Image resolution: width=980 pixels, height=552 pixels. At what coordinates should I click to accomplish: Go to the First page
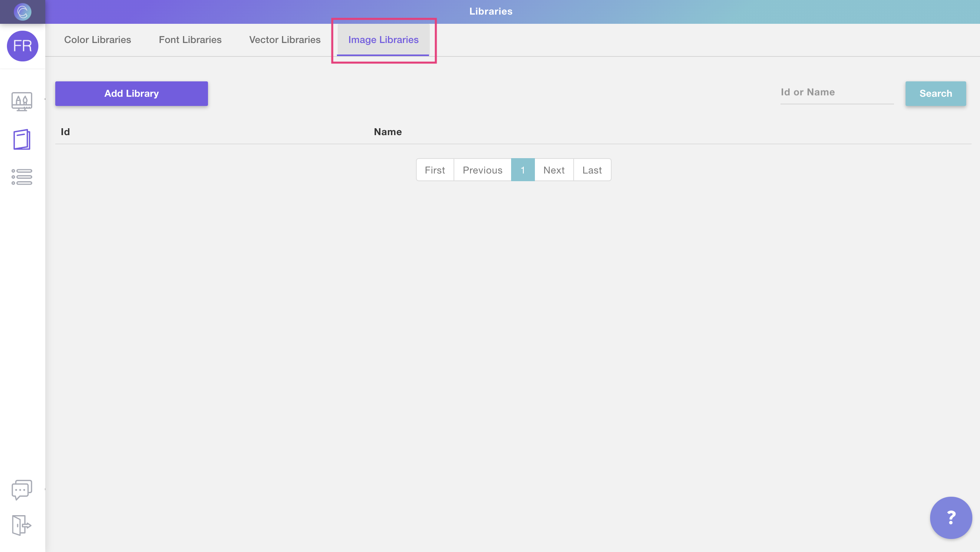tap(435, 170)
